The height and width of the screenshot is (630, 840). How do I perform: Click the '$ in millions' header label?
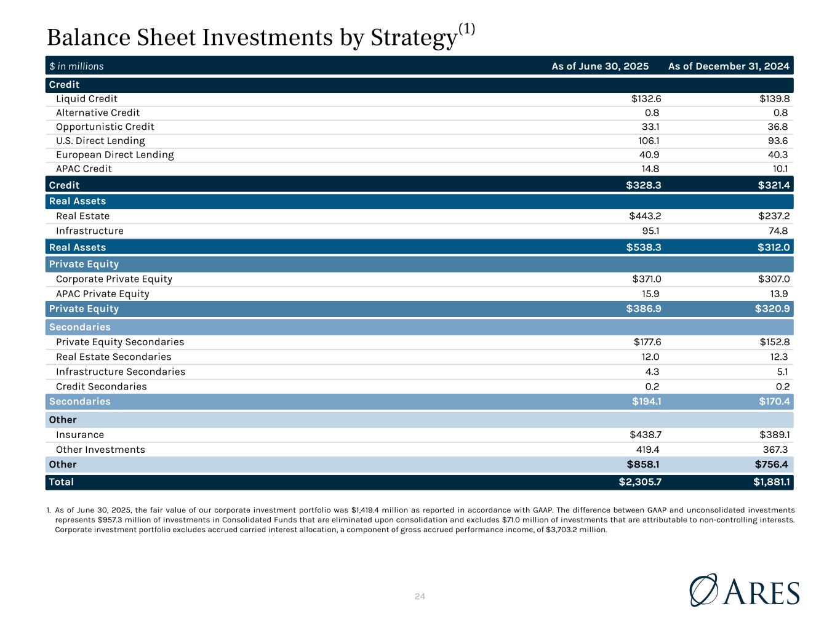(x=76, y=66)
